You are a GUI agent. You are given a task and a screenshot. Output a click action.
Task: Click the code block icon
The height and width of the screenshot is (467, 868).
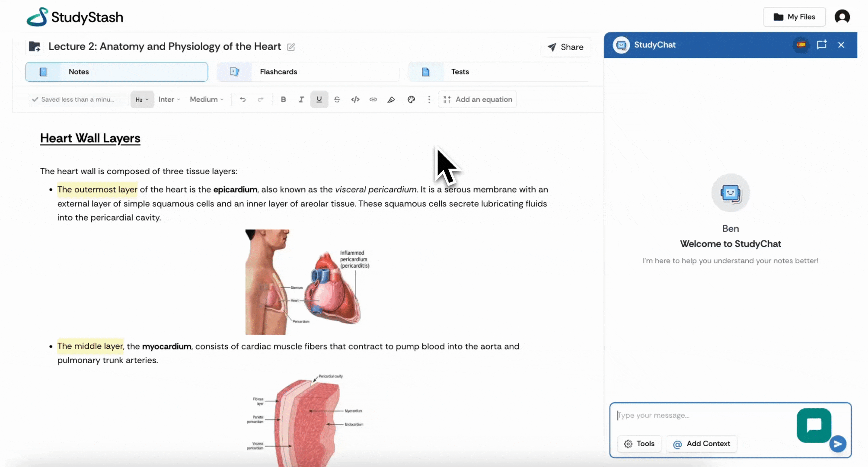pos(355,99)
